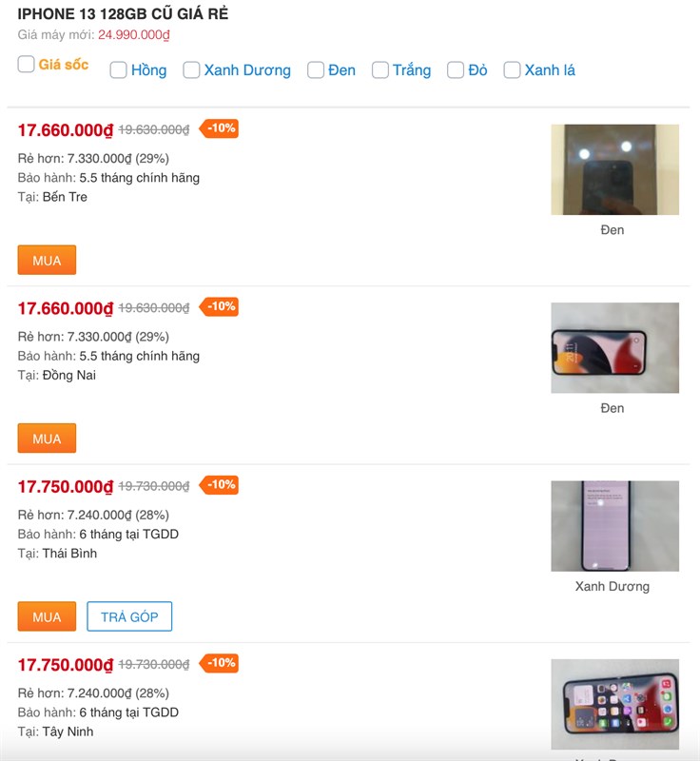
Task: Open the Thái Bình Xanh Dương phone photo
Action: pos(614,526)
